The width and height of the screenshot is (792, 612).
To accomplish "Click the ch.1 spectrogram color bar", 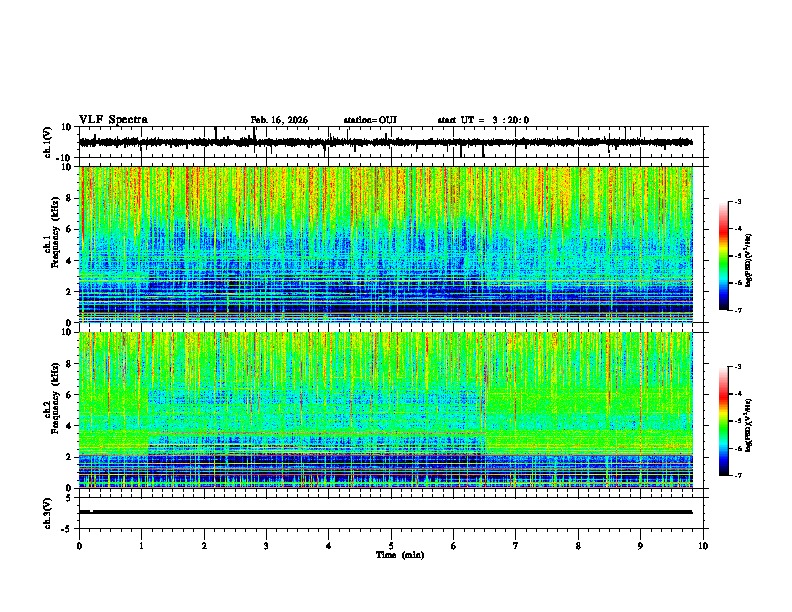I will pyautogui.click(x=724, y=256).
